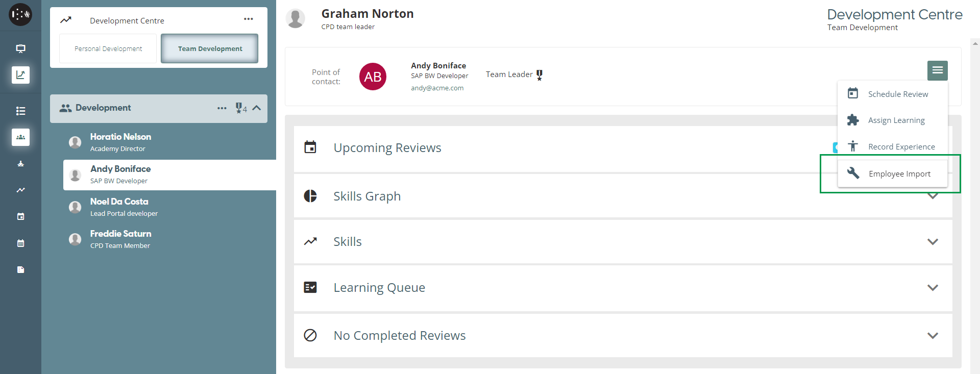The height and width of the screenshot is (374, 980).
Task: Choose Assign Learning from the menu
Action: (x=896, y=120)
